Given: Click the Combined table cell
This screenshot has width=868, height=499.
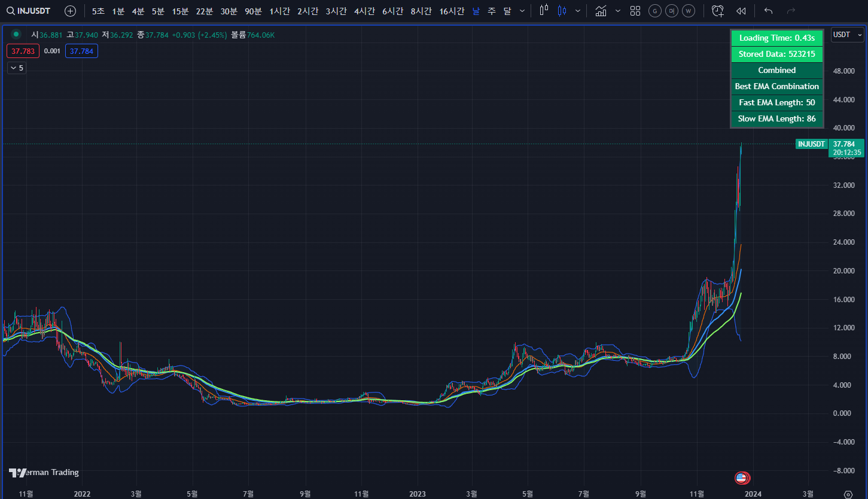Looking at the screenshot, I should [777, 70].
